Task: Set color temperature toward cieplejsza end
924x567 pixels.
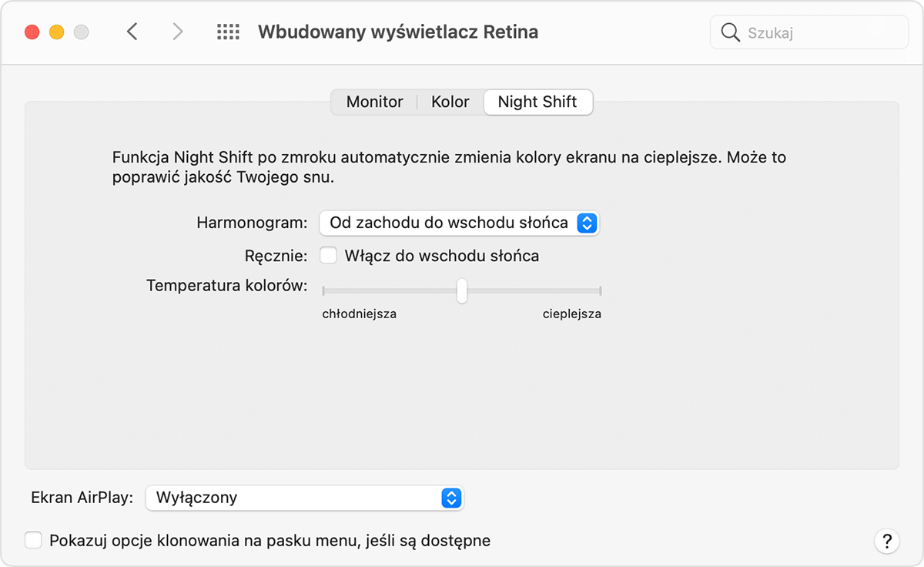Action: (600, 290)
